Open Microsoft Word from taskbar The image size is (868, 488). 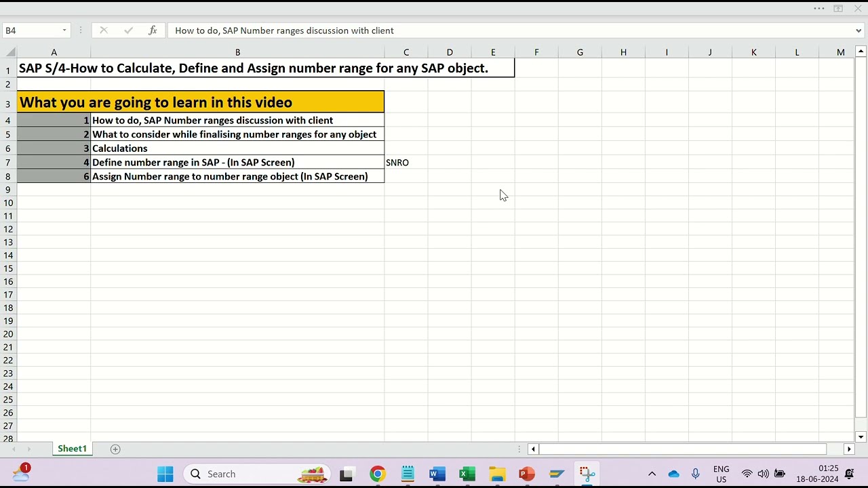click(437, 474)
